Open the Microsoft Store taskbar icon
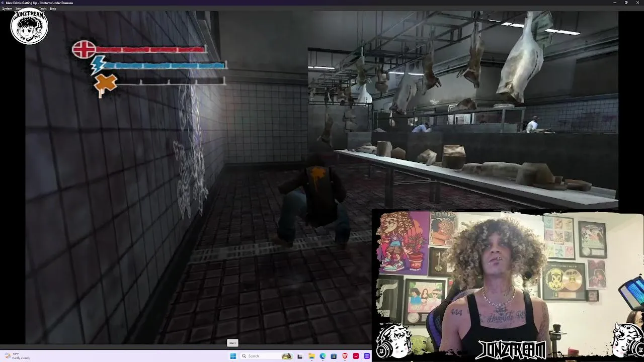644x362 pixels. (x=334, y=356)
